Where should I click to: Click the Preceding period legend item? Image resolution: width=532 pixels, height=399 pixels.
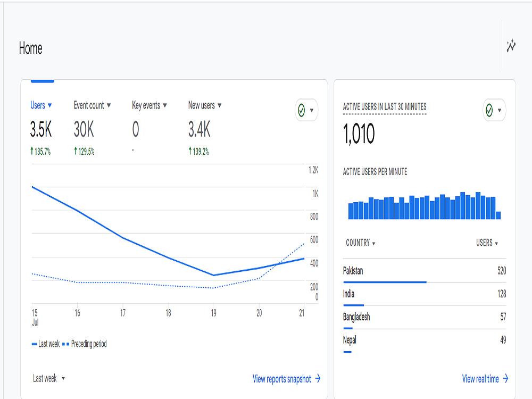(85, 344)
